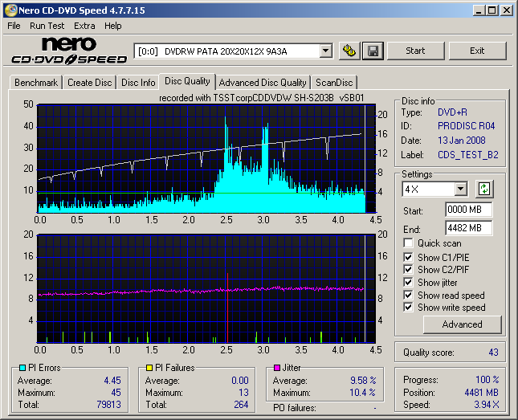Click the recorded with TSSTcorp graph title
Screen dimensions: 518x420
[261, 98]
